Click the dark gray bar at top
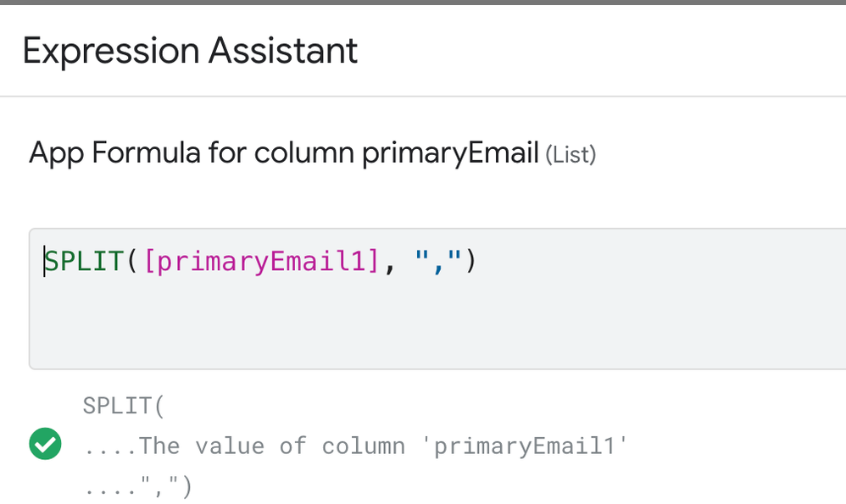The width and height of the screenshot is (846, 504). (423, 3)
